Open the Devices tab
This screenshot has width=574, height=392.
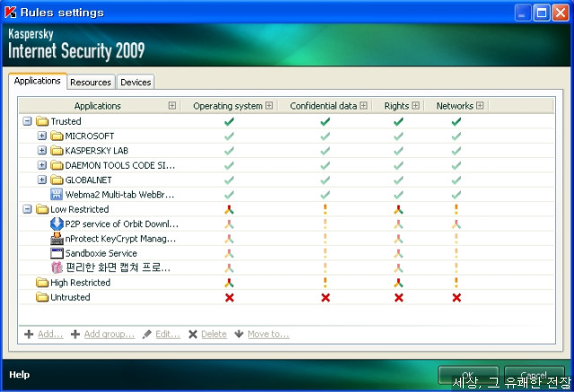click(x=135, y=83)
